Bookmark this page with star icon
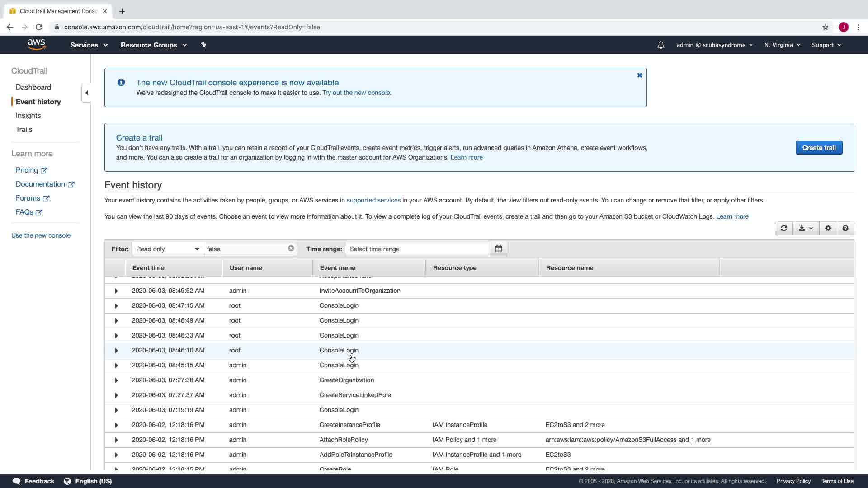The image size is (868, 488). point(825,27)
